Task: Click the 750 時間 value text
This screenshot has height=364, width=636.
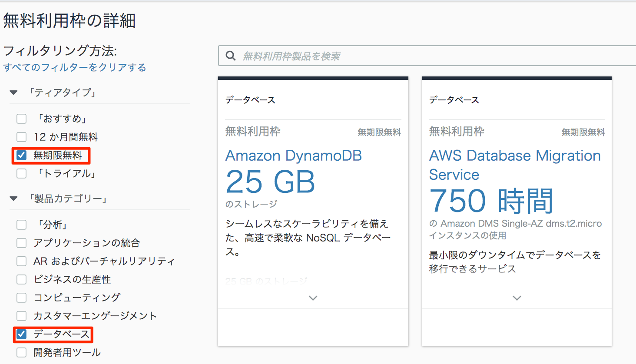Action: [491, 201]
